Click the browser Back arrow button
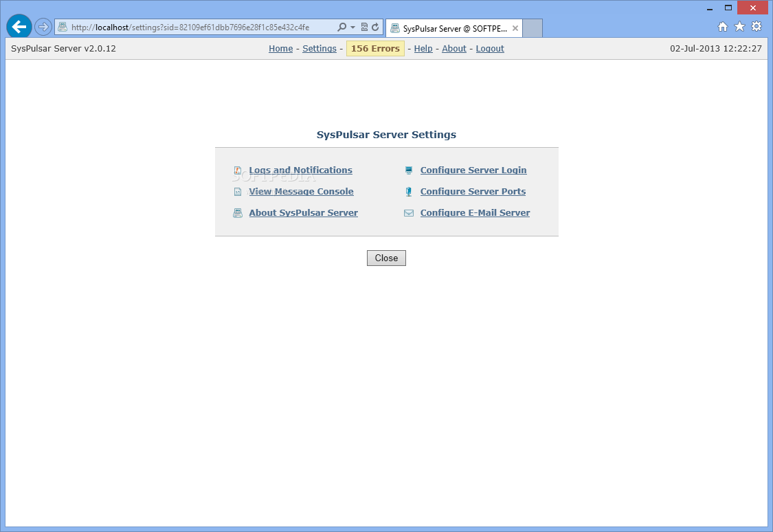The width and height of the screenshot is (773, 532). click(19, 27)
